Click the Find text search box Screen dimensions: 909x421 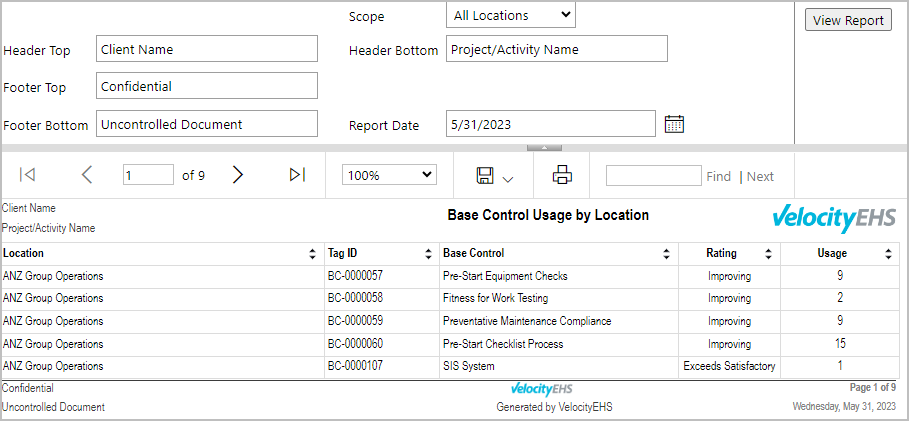click(x=654, y=176)
